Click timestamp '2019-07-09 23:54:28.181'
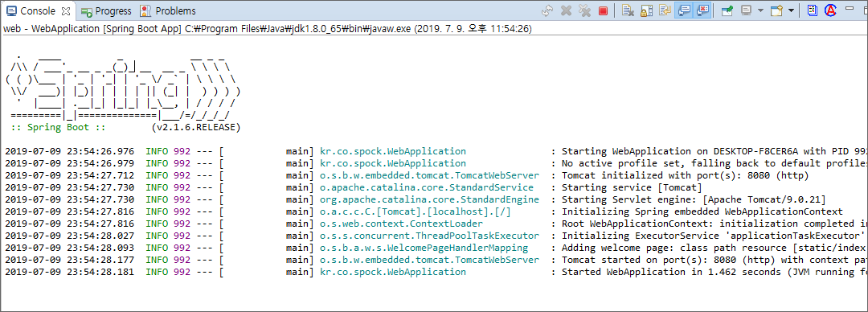Image resolution: width=868 pixels, height=312 pixels. [69, 272]
